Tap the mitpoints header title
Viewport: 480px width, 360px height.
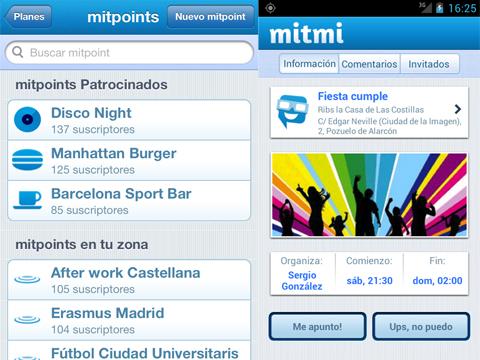[x=123, y=17]
